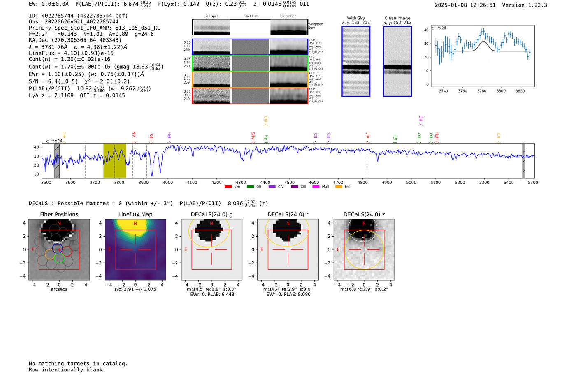
Task: Open the DECaLS(24.0) z image
Action: 364,249
